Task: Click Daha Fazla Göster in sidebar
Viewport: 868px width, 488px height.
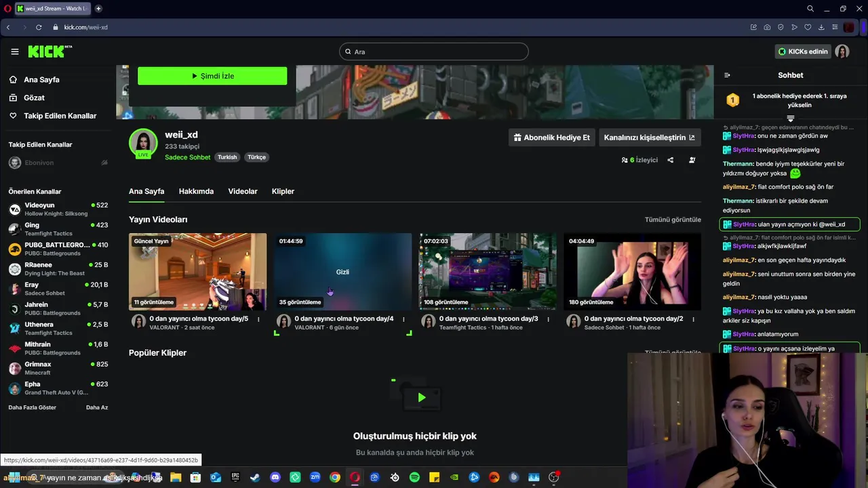Action: [33, 407]
